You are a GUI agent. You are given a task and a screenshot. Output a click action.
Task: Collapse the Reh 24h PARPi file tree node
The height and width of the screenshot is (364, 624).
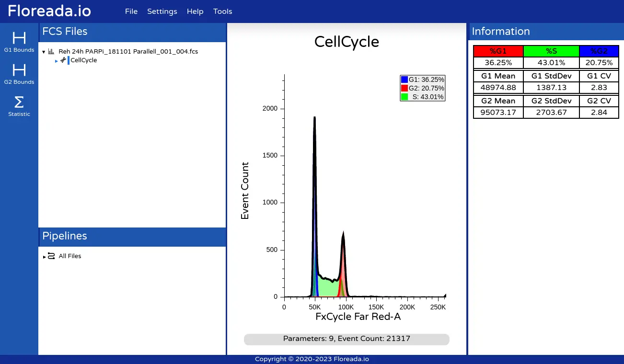tap(44, 52)
